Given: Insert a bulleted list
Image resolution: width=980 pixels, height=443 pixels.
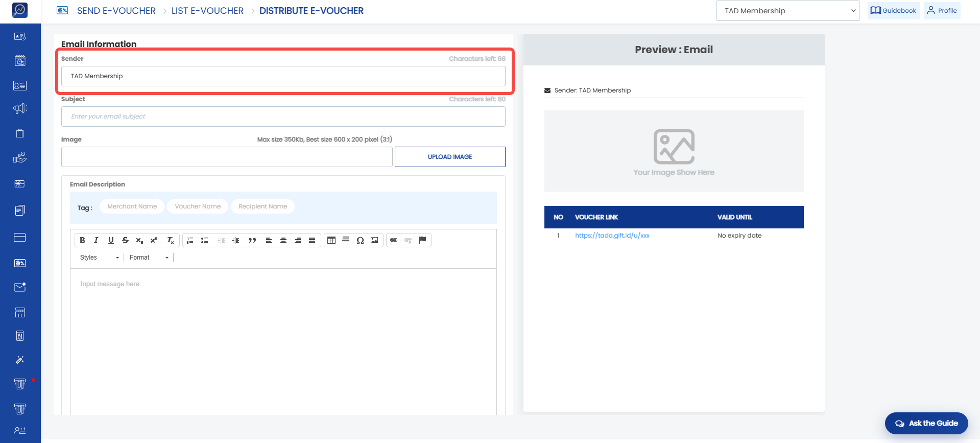Looking at the screenshot, I should (x=204, y=240).
